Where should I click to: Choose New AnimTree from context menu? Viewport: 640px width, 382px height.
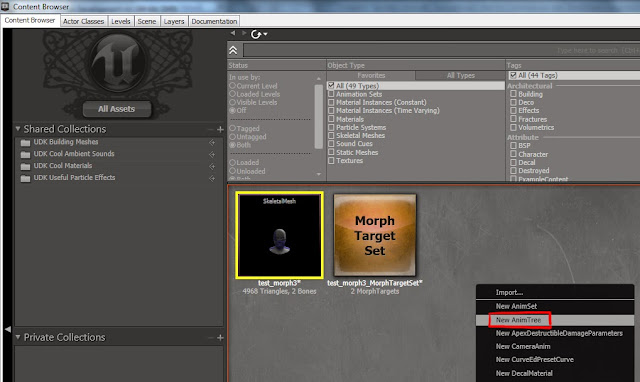[x=555, y=320]
